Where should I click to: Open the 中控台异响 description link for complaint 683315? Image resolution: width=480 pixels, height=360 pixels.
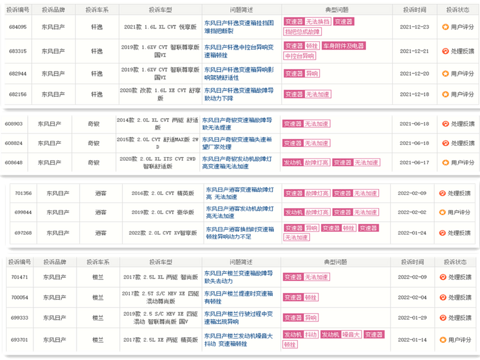click(239, 51)
